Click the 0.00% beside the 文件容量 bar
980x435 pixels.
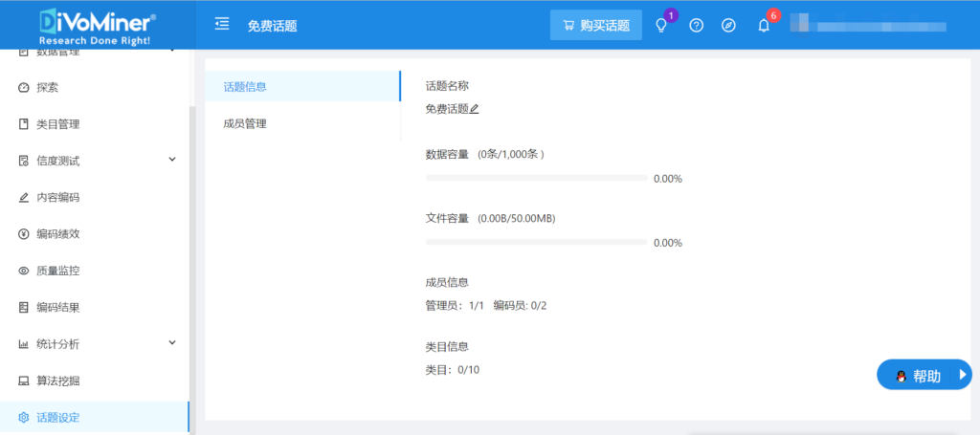click(x=667, y=243)
